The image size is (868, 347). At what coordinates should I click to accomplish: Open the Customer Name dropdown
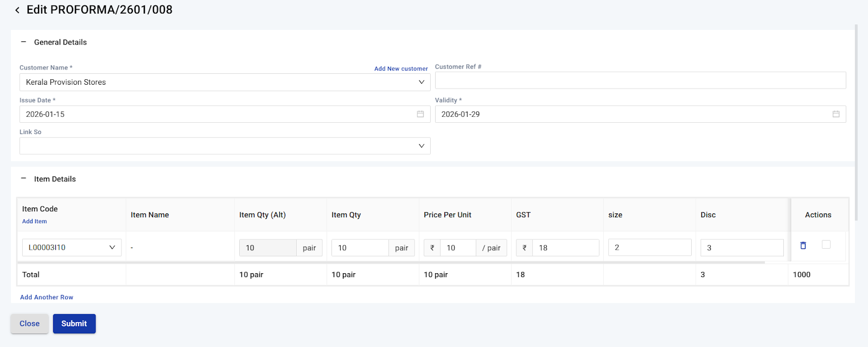(x=225, y=82)
